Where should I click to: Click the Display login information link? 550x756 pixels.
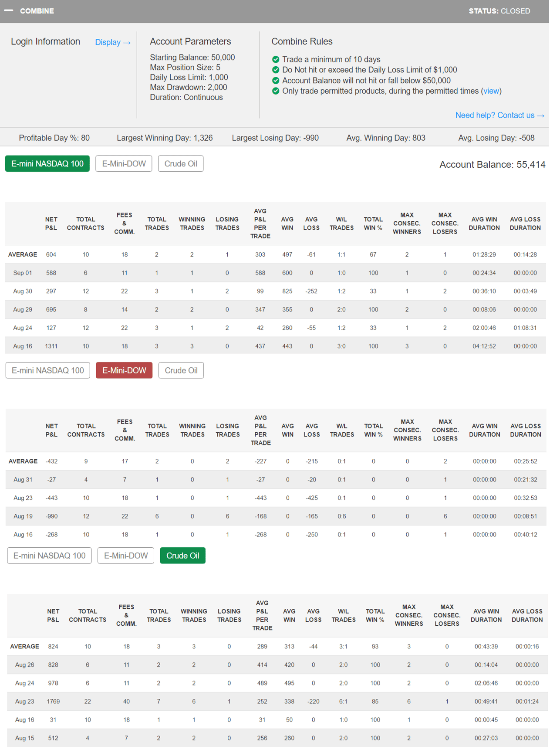pyautogui.click(x=113, y=42)
